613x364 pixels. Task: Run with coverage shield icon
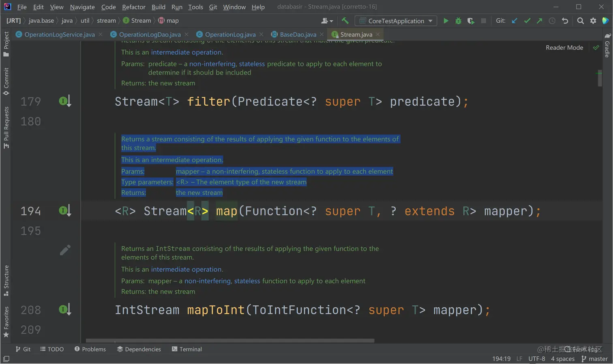(x=471, y=21)
